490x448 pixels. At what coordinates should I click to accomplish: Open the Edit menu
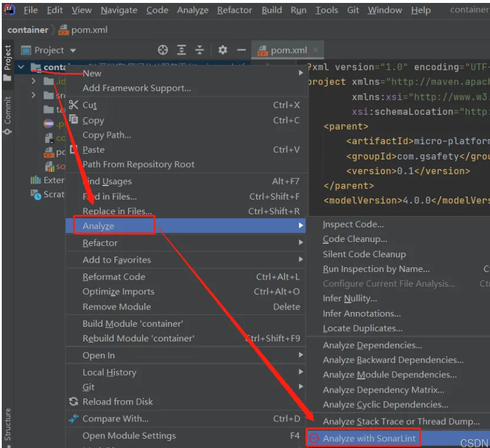pyautogui.click(x=55, y=11)
